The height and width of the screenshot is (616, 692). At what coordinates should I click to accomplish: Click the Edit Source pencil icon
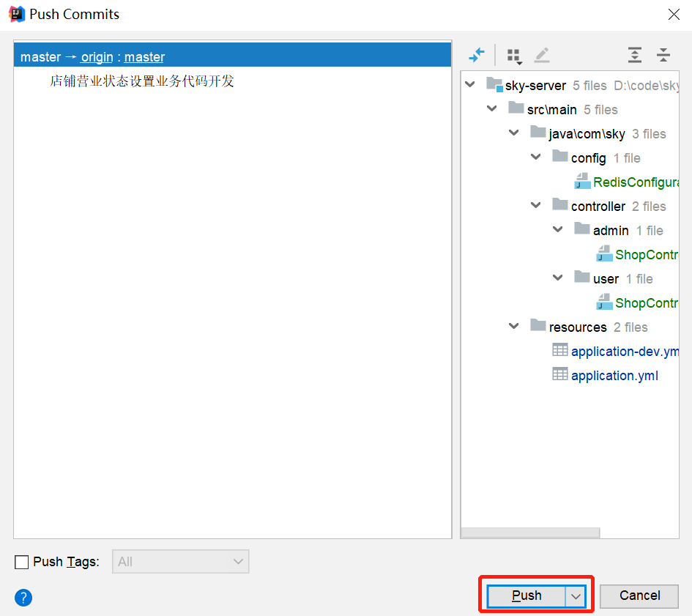(541, 55)
